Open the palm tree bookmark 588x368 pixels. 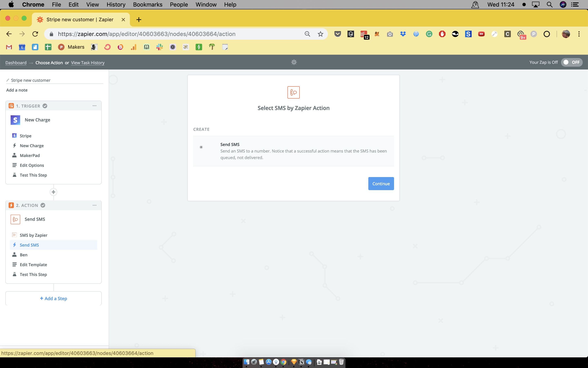[x=212, y=47]
